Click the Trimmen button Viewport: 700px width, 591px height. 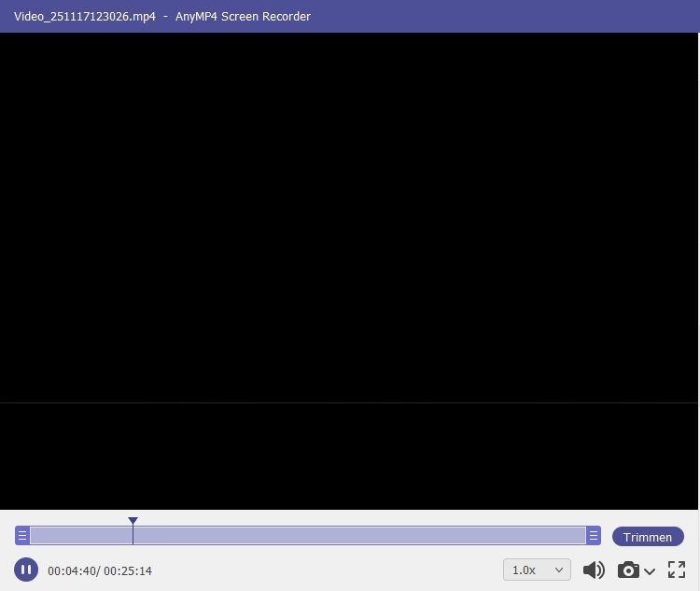648,537
